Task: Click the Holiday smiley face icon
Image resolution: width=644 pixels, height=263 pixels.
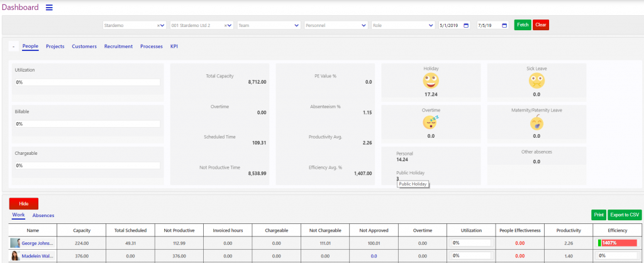Action: pos(431,81)
